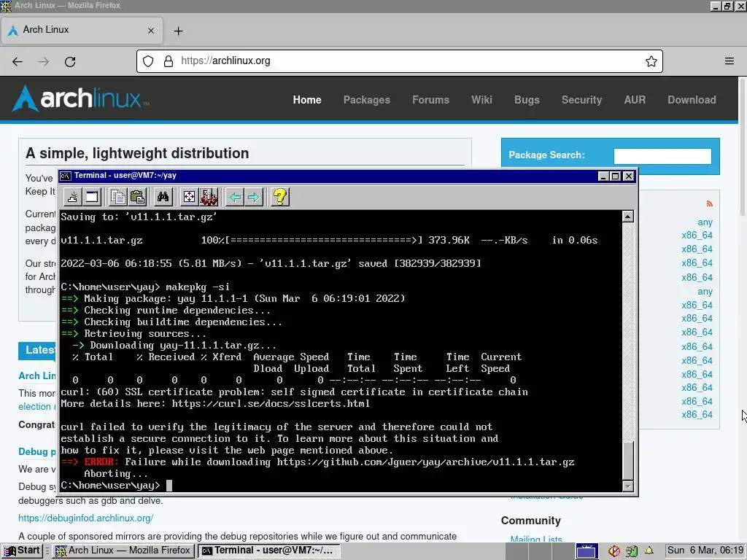Copy selection using terminal toolbar icon
This screenshot has height=560, width=747.
[117, 197]
